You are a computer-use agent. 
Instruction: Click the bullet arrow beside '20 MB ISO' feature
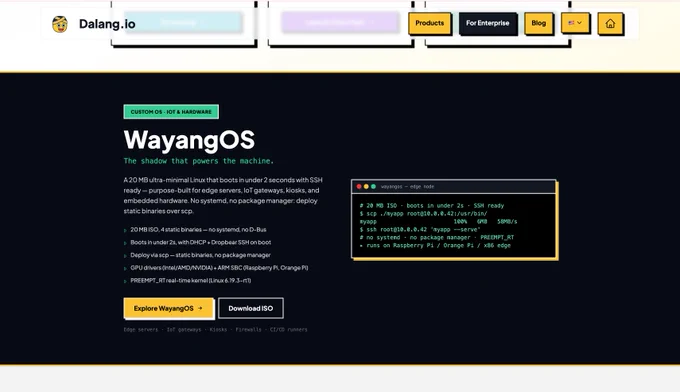[125, 230]
